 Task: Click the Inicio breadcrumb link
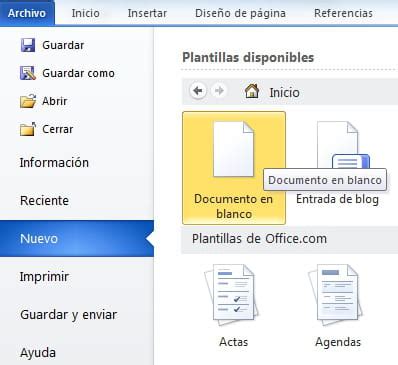(284, 92)
